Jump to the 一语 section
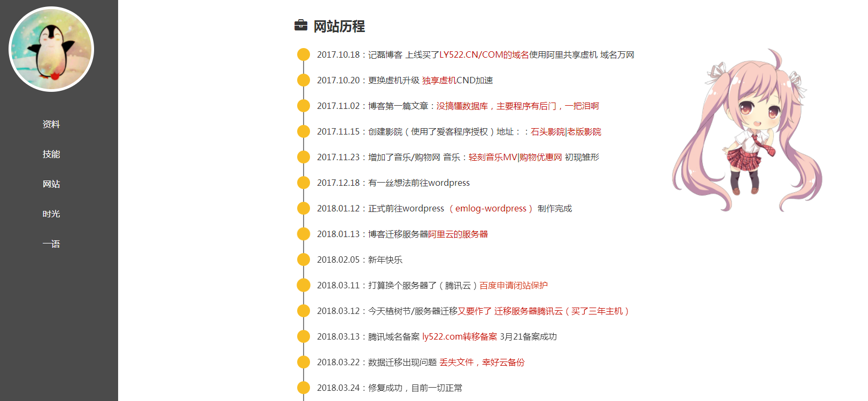The height and width of the screenshot is (401, 868). (51, 244)
